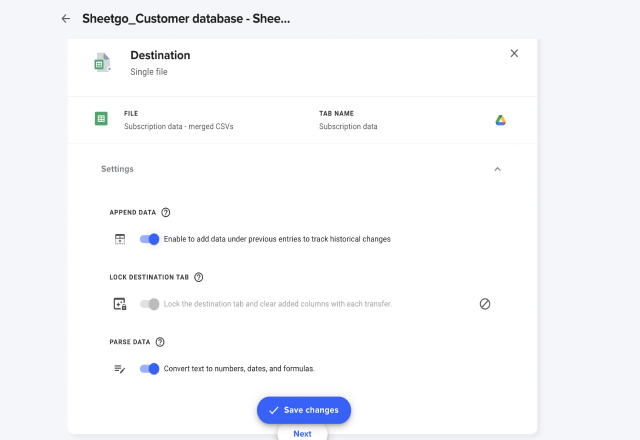The width and height of the screenshot is (640, 440).
Task: Click the disabled circle-slash icon
Action: [x=485, y=304]
